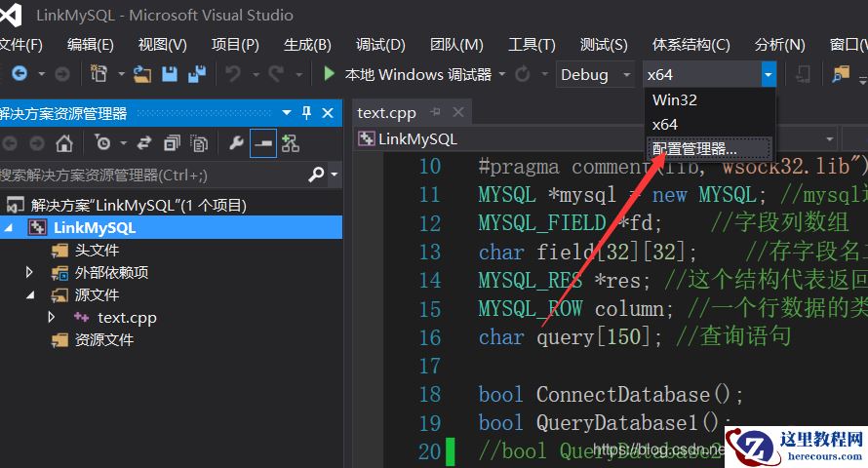The width and height of the screenshot is (868, 468).
Task: Click the Save All toolbar icon
Action: [198, 74]
